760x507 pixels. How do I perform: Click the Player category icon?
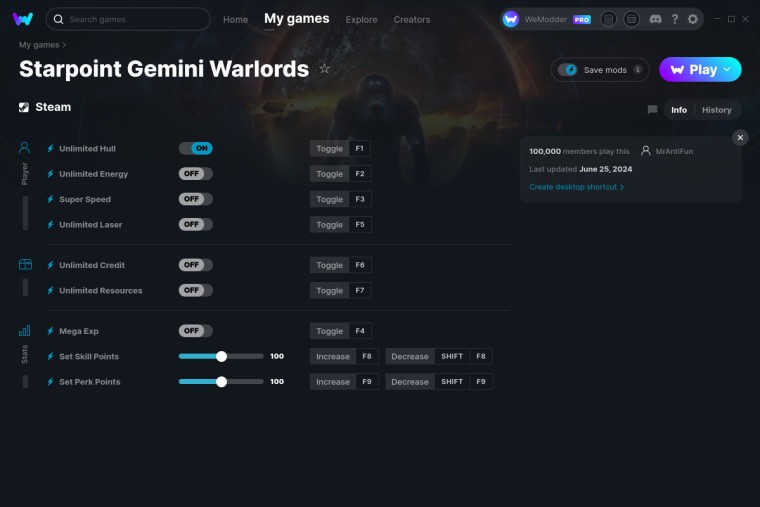(24, 147)
